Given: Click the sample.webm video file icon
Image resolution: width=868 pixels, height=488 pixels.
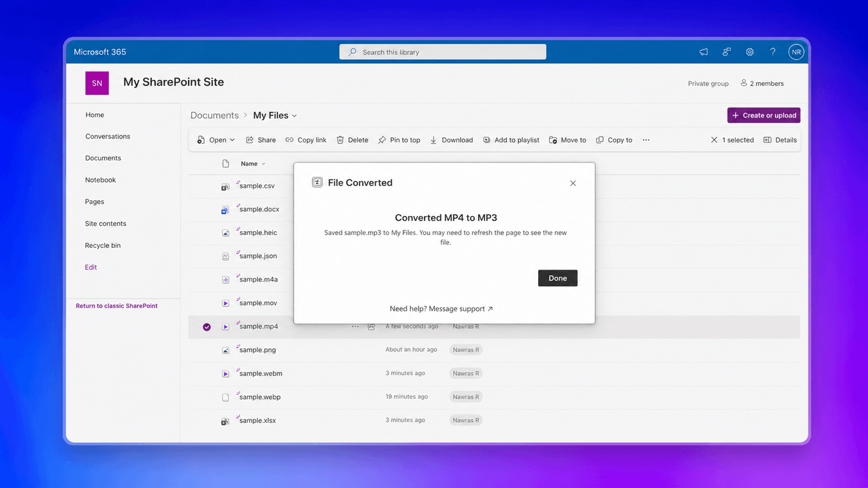Looking at the screenshot, I should click(x=225, y=374).
